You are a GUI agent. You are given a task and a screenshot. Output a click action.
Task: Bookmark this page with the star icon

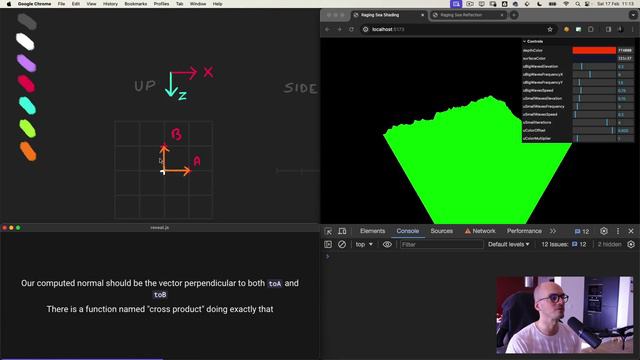click(550, 29)
